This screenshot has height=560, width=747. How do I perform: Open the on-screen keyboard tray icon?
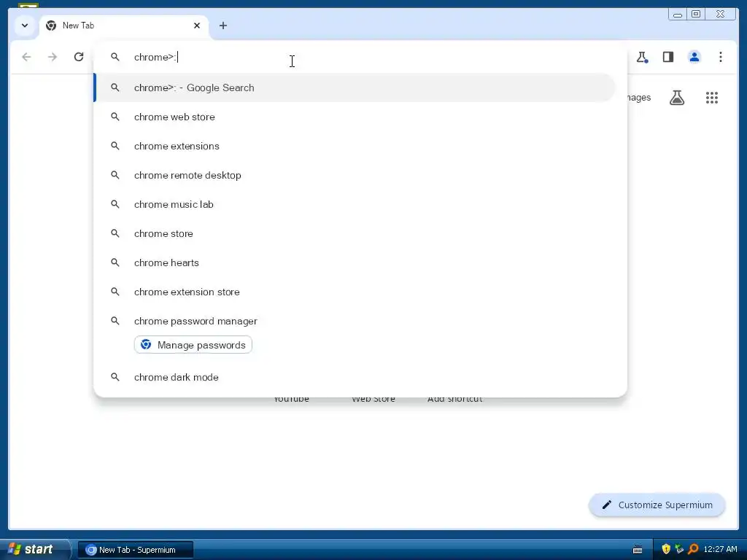coord(638,550)
